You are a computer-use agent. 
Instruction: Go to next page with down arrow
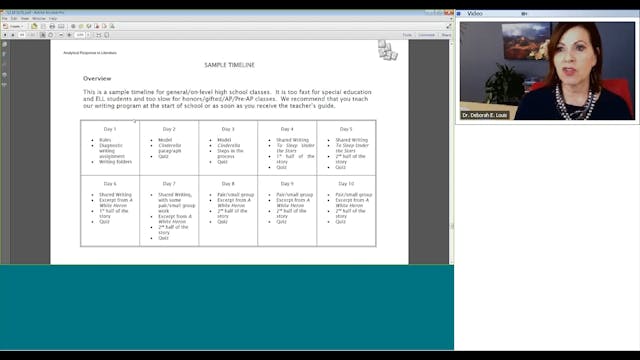pyautogui.click(x=13, y=35)
